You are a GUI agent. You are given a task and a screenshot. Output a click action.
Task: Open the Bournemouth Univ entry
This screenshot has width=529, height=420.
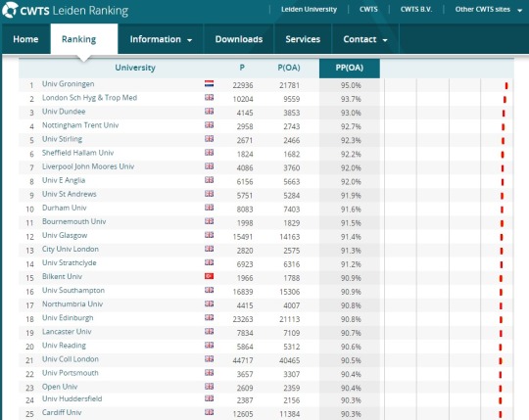point(73,221)
